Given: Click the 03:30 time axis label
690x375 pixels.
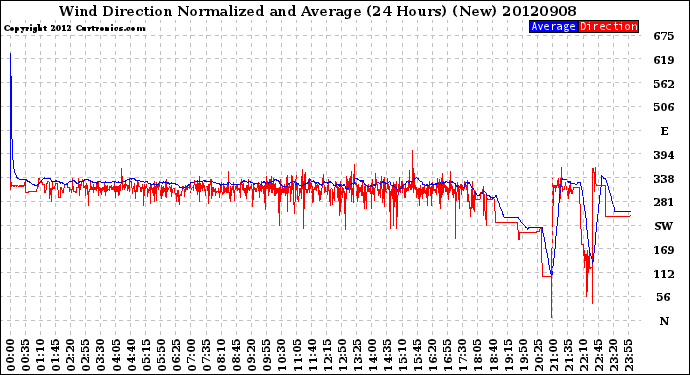Looking at the screenshot, I should click(x=101, y=355).
